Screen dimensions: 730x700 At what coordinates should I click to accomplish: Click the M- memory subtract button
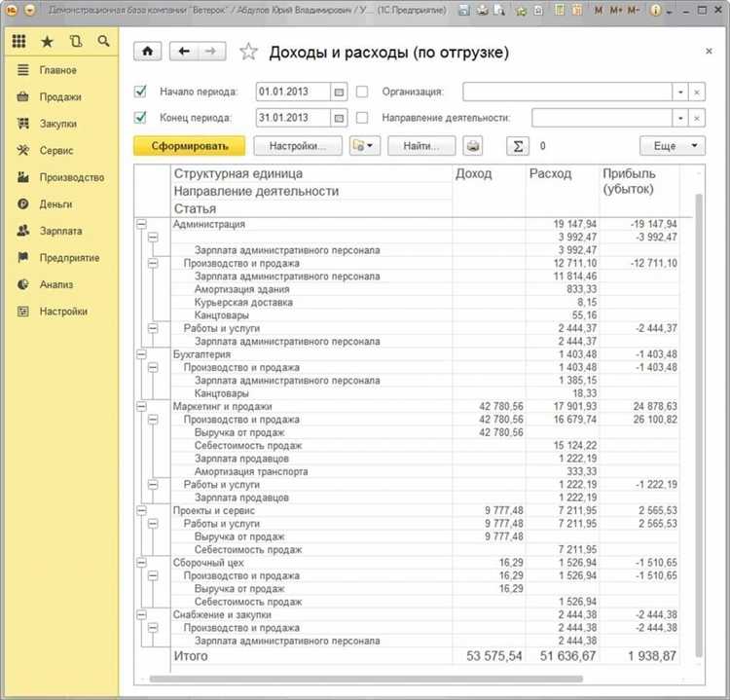coord(634,11)
